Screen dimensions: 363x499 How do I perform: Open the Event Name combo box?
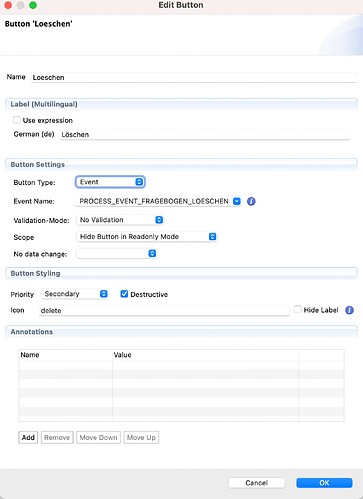[158, 201]
